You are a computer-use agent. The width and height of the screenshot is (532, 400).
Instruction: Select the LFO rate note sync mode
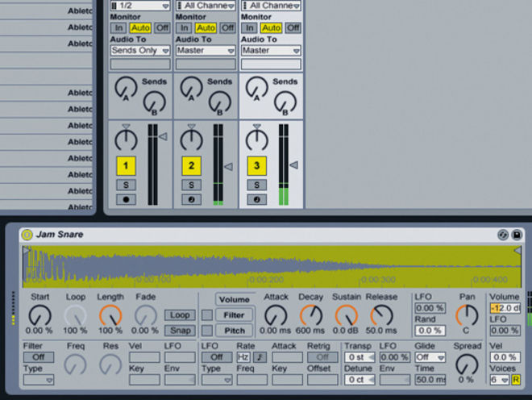coord(260,357)
